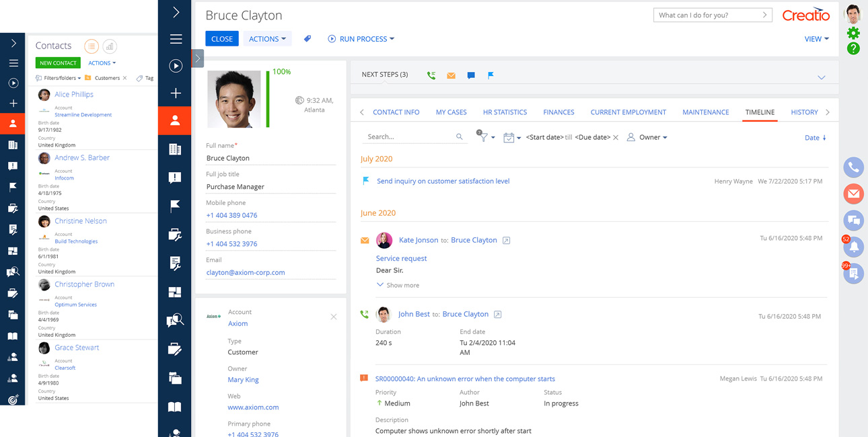Click the green 100% profile completeness bar

(268, 98)
